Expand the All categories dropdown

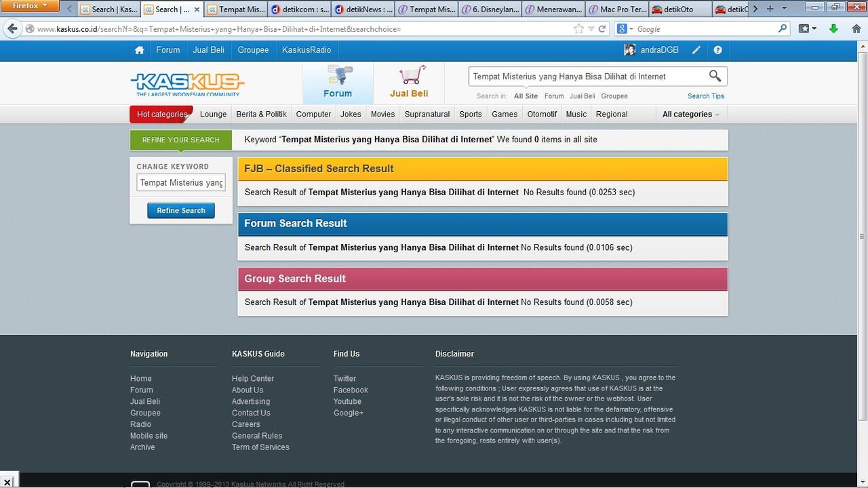(x=690, y=115)
